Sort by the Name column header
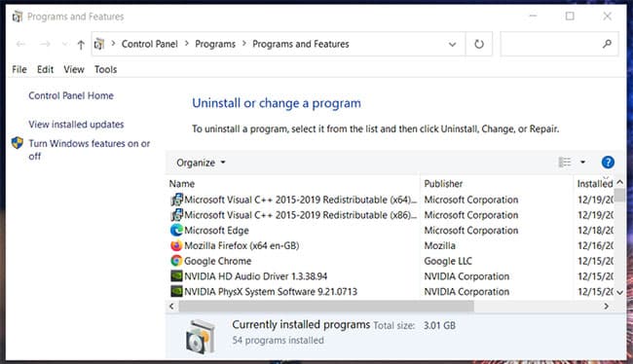 [182, 184]
